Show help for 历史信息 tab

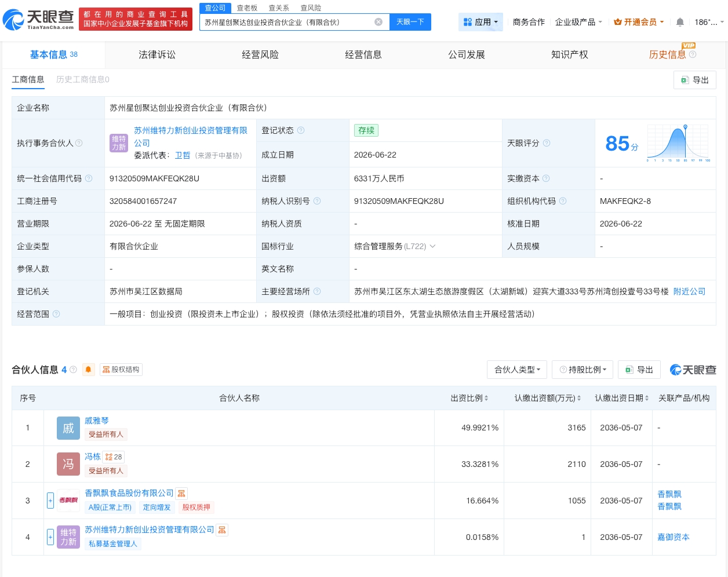coord(693,54)
